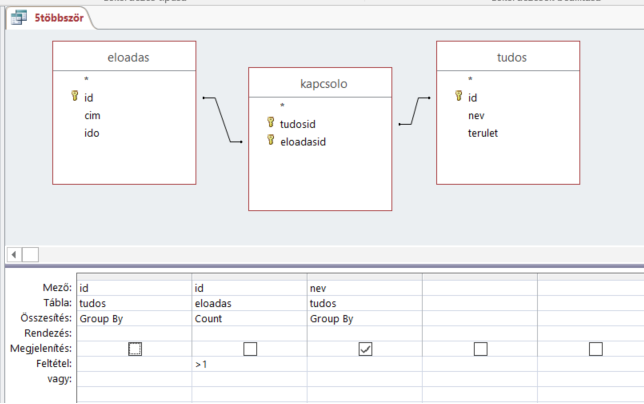The width and height of the screenshot is (644, 404).
Task: Click the left scroll arrow of diagram pane
Action: pyautogui.click(x=14, y=255)
